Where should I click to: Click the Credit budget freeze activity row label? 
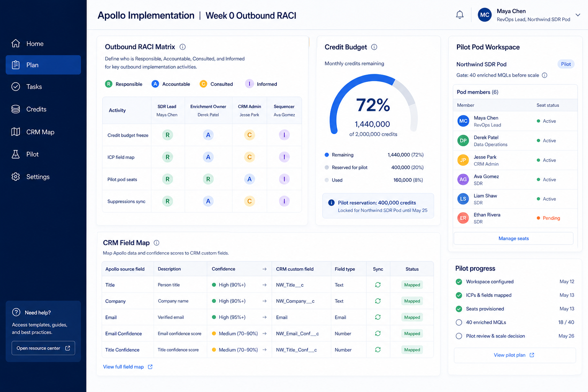point(128,135)
